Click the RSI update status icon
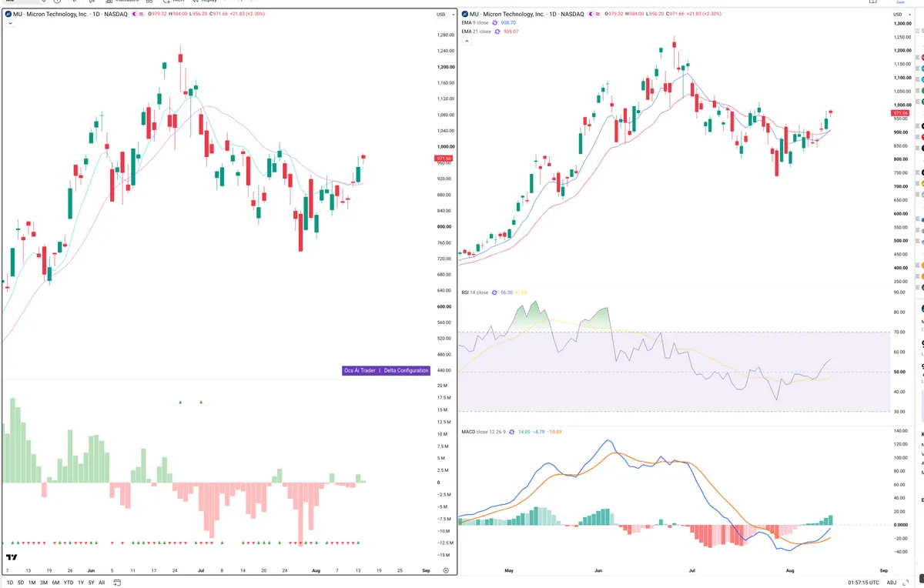This screenshot has height=588, width=924. [x=494, y=292]
